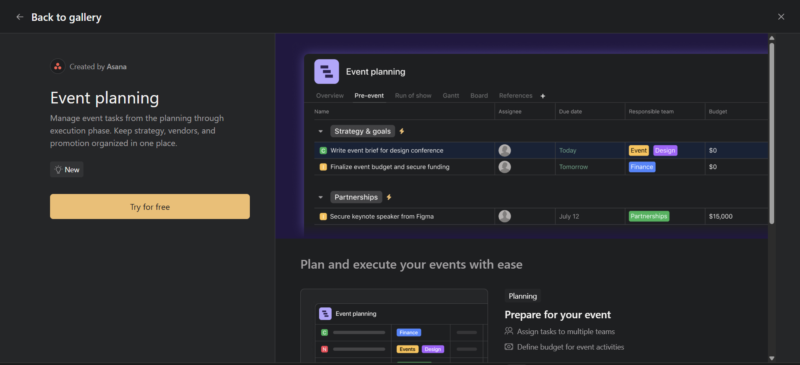Select the blue Finance tag in Finalize row
Screen dimensions: 800x365
[642, 167]
